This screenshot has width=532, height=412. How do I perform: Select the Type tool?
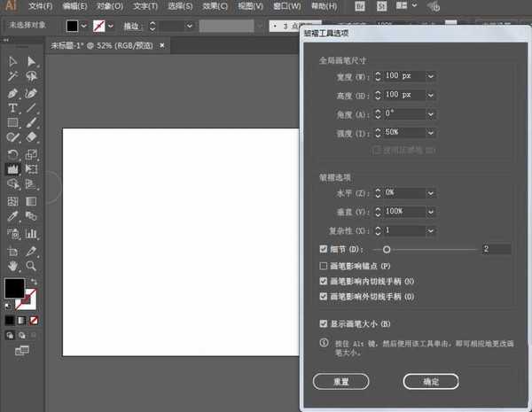13,107
